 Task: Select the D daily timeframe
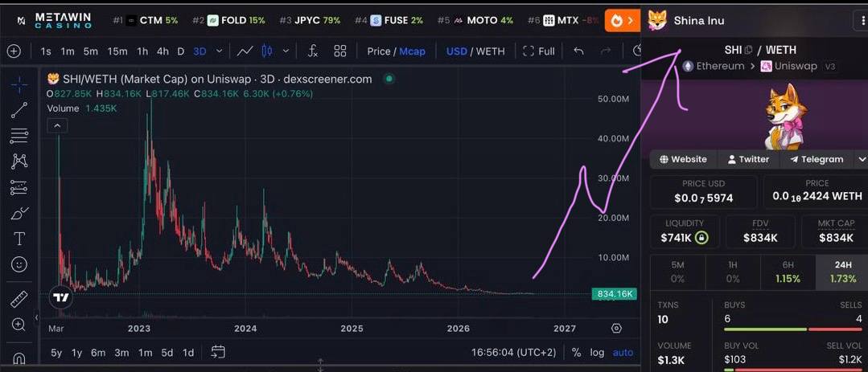(x=180, y=51)
